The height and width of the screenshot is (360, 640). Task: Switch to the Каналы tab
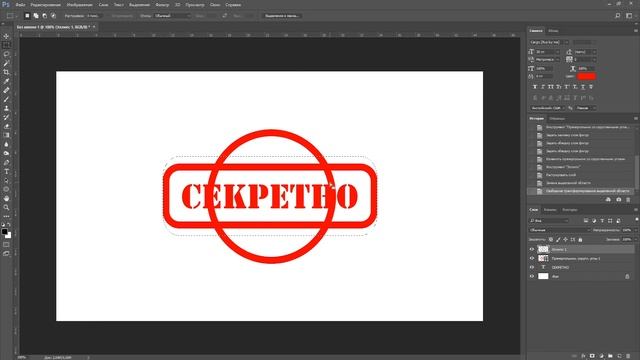click(x=550, y=210)
